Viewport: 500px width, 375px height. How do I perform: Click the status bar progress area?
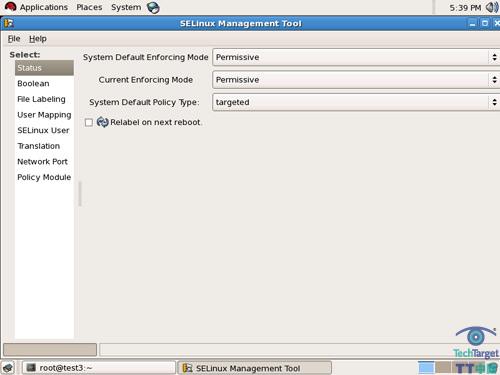pos(50,350)
